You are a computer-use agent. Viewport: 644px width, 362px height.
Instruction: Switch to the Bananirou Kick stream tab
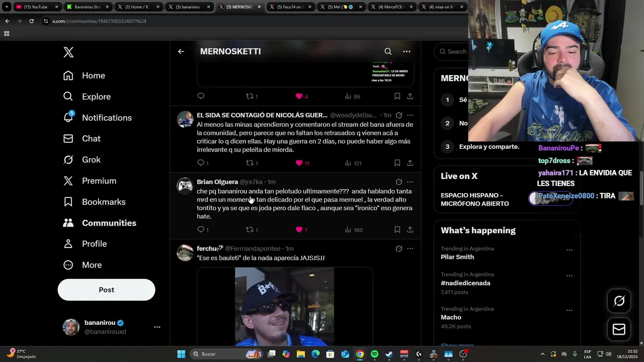(88, 7)
